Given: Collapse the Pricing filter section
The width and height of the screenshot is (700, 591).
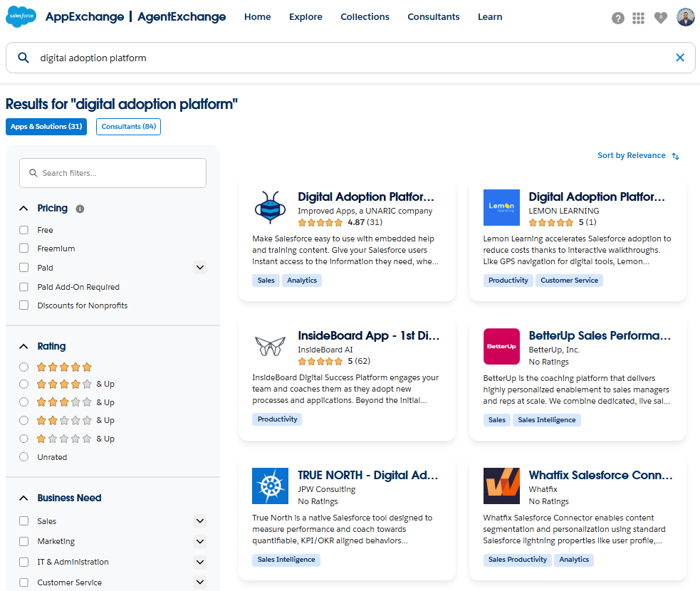Looking at the screenshot, I should pyautogui.click(x=23, y=209).
